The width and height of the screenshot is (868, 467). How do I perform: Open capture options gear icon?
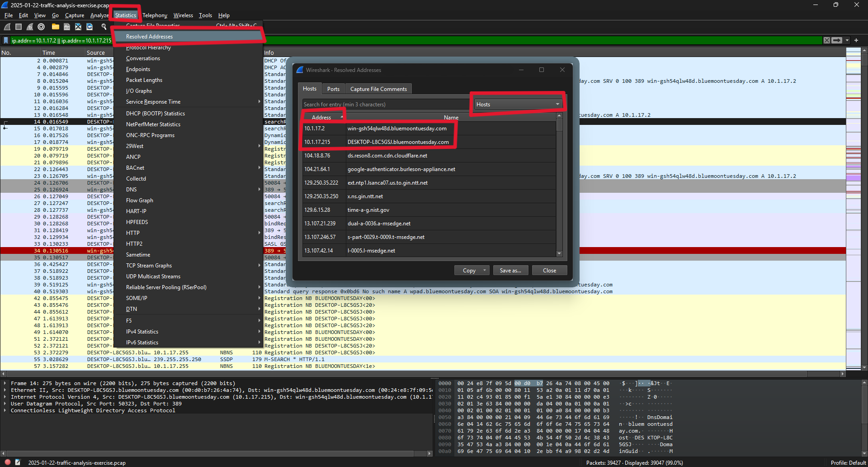click(x=41, y=27)
